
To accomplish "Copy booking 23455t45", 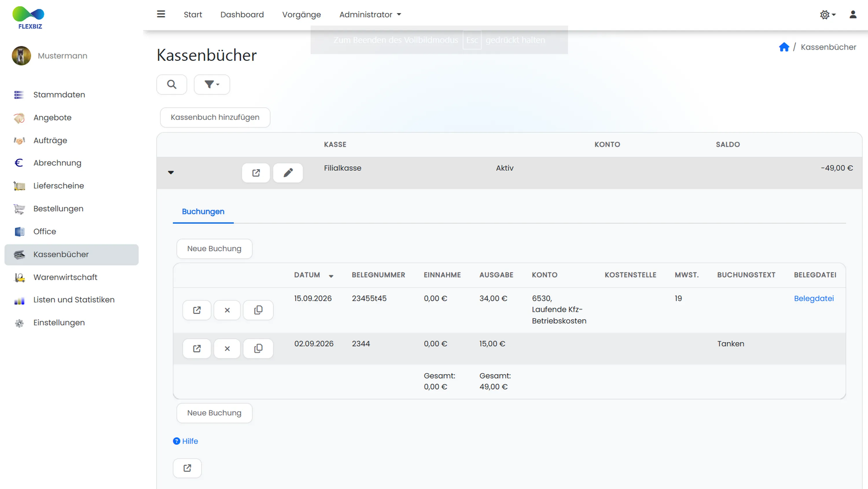I will pos(258,310).
